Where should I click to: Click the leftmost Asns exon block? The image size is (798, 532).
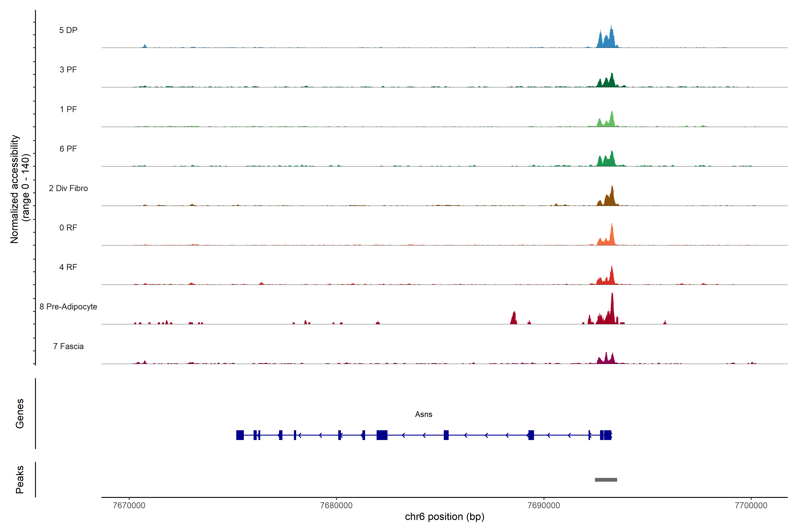click(x=240, y=435)
